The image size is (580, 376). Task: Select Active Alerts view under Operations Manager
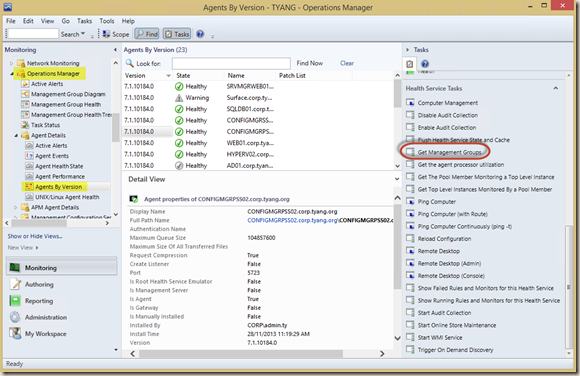[47, 84]
